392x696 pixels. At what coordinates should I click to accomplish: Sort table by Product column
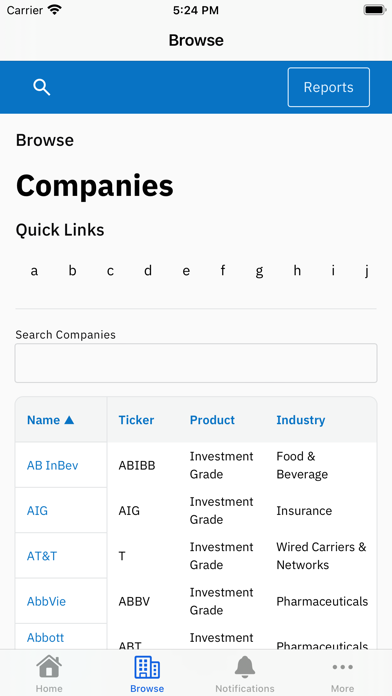click(212, 420)
